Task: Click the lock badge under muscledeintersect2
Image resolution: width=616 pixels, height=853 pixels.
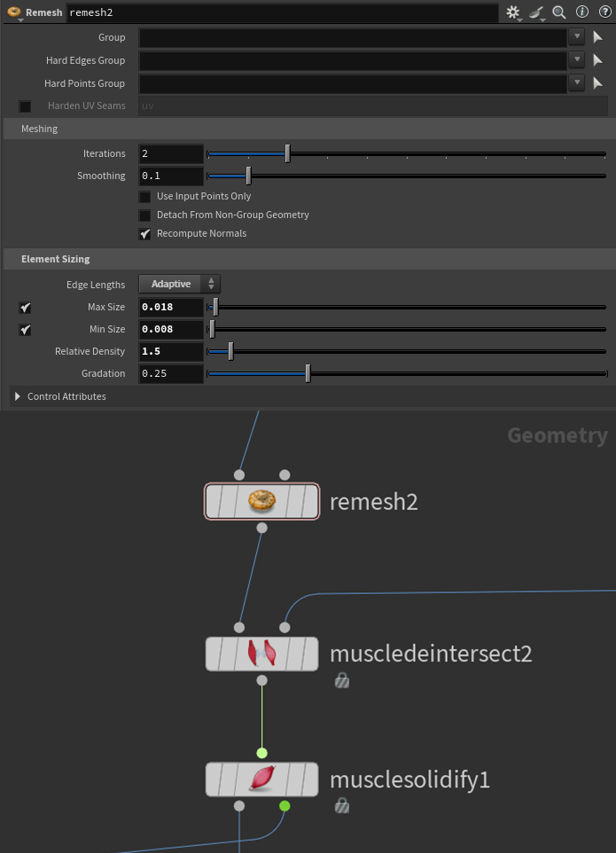Action: pos(341,680)
